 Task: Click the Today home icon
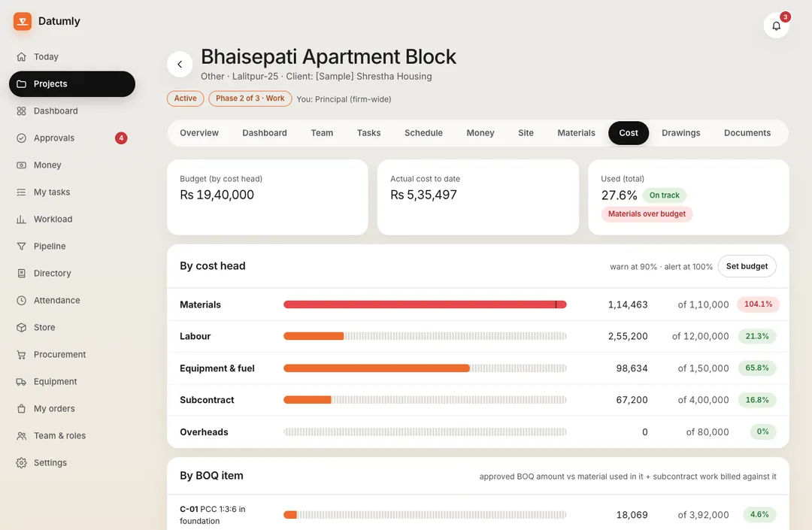pos(21,57)
